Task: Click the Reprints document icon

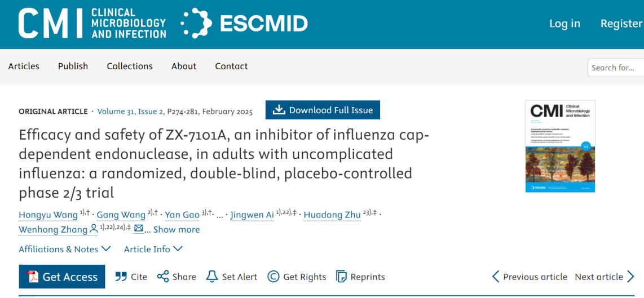Action: coord(341,277)
